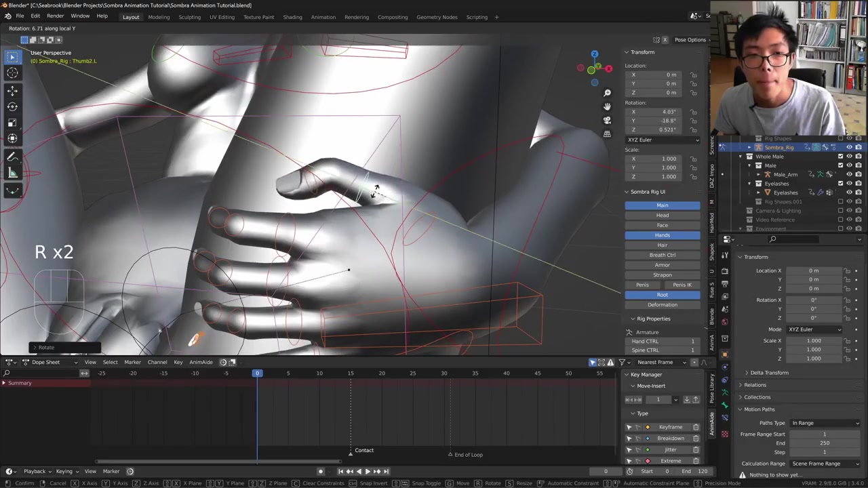The image size is (868, 488).
Task: Expand the Delta Transform panel
Action: pos(769,373)
